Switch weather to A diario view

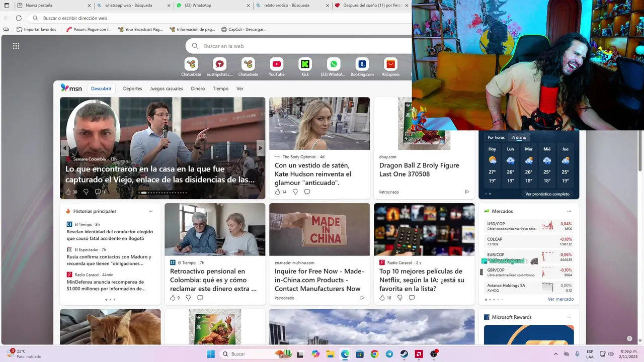point(519,137)
